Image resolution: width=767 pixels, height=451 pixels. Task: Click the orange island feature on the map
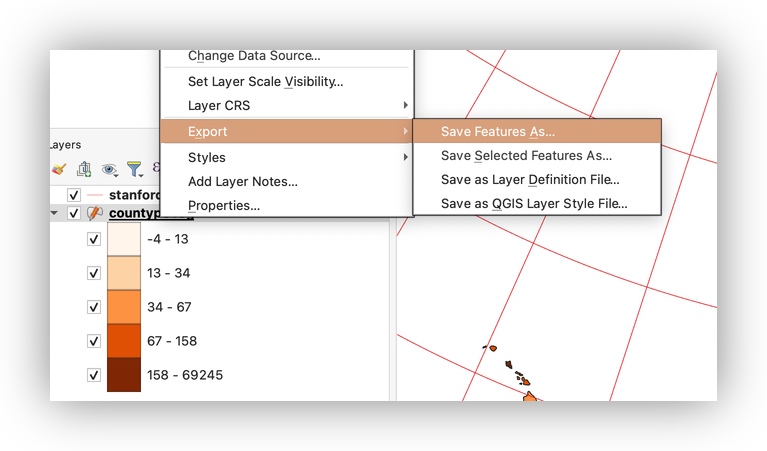click(529, 397)
